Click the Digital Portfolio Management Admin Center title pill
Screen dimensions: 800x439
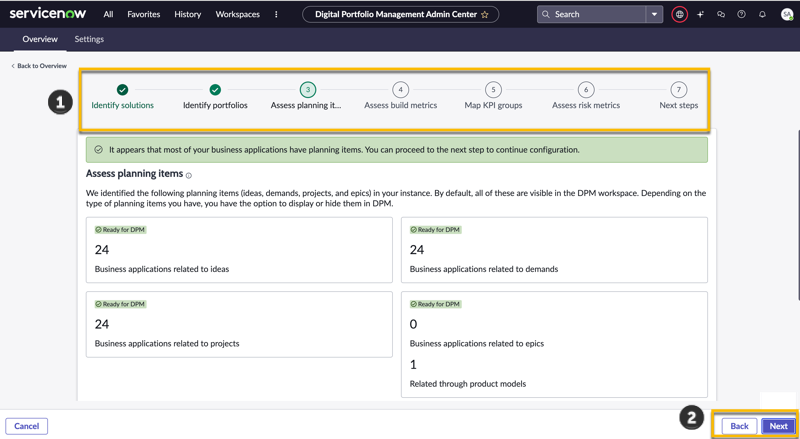pos(401,14)
